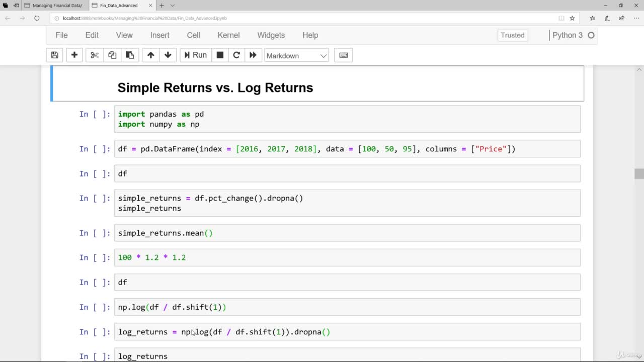
Task: Select cell containing 100 * 1.2 * 1.2
Action: tap(347, 257)
